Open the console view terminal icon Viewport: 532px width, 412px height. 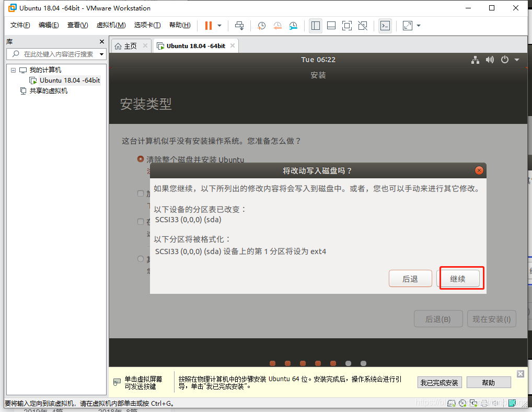[x=385, y=26]
